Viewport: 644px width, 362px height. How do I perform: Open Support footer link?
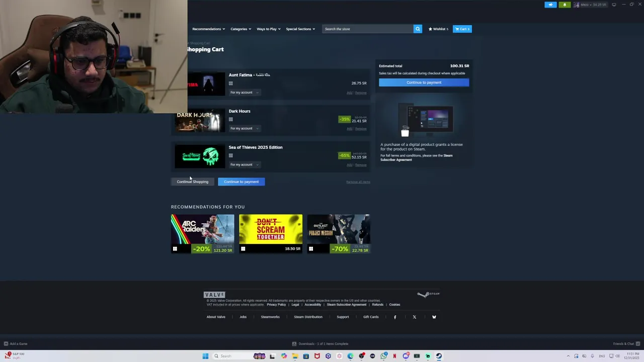343,317
